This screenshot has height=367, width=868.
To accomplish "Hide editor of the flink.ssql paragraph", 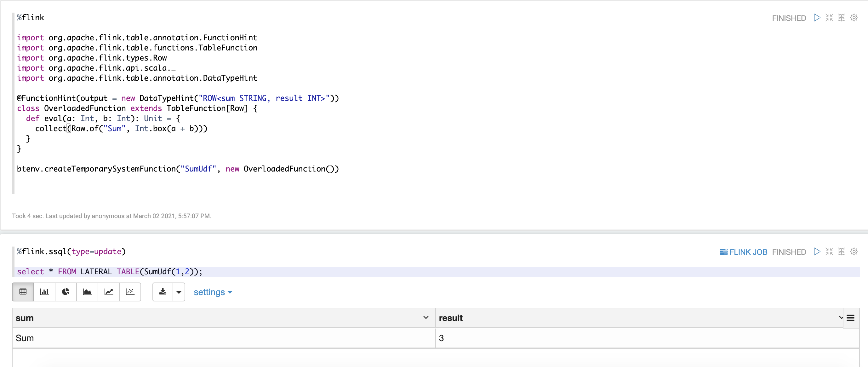I will [x=829, y=252].
